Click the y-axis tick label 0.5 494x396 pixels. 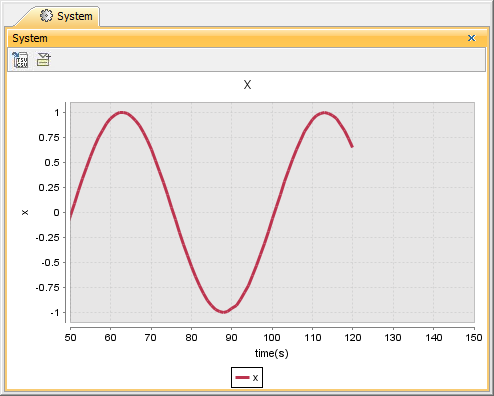pos(52,162)
